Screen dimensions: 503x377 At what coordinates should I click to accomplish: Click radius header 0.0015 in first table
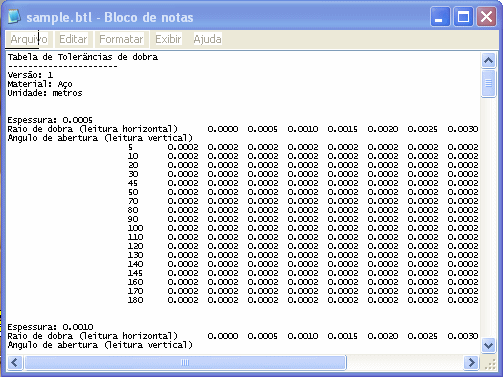[x=343, y=129]
